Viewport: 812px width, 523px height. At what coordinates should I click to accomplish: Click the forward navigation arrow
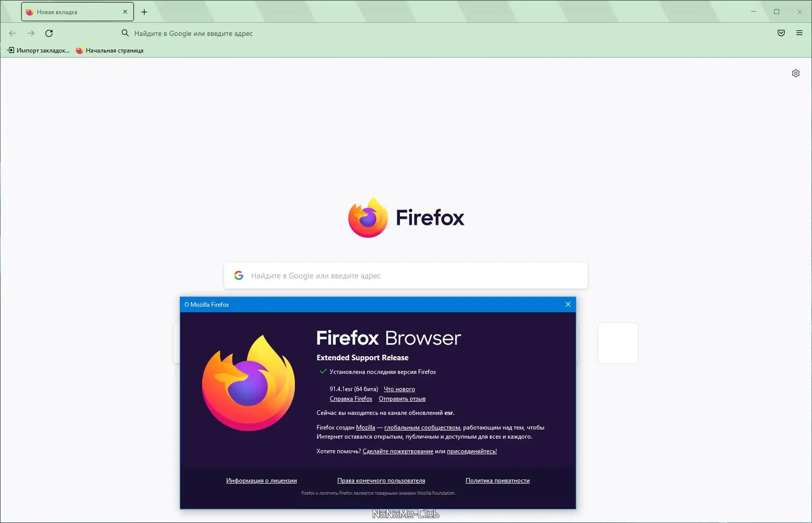(x=31, y=33)
